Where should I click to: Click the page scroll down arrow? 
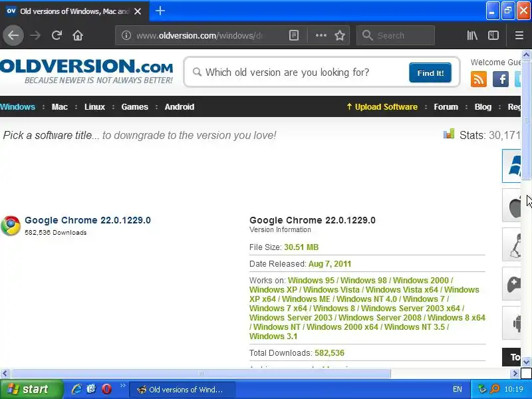tap(526, 362)
